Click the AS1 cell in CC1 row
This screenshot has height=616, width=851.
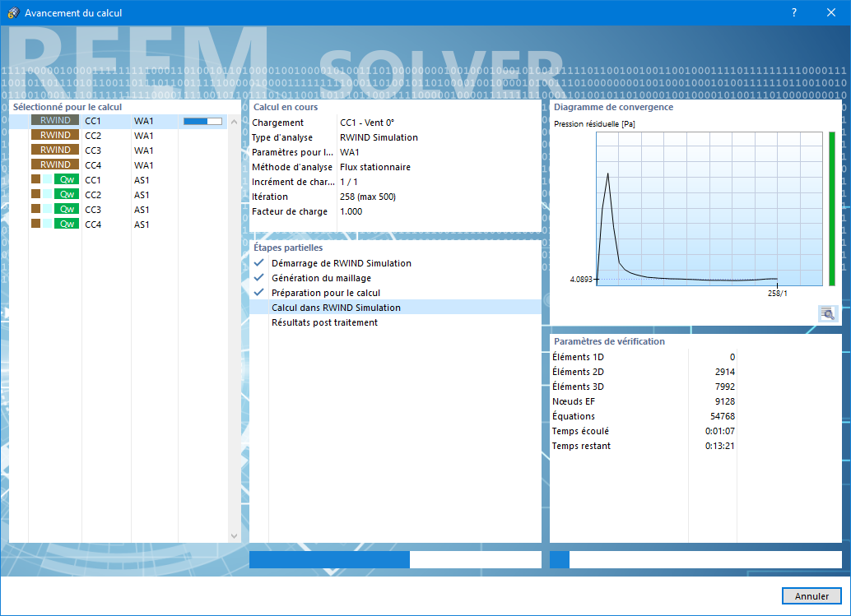142,180
